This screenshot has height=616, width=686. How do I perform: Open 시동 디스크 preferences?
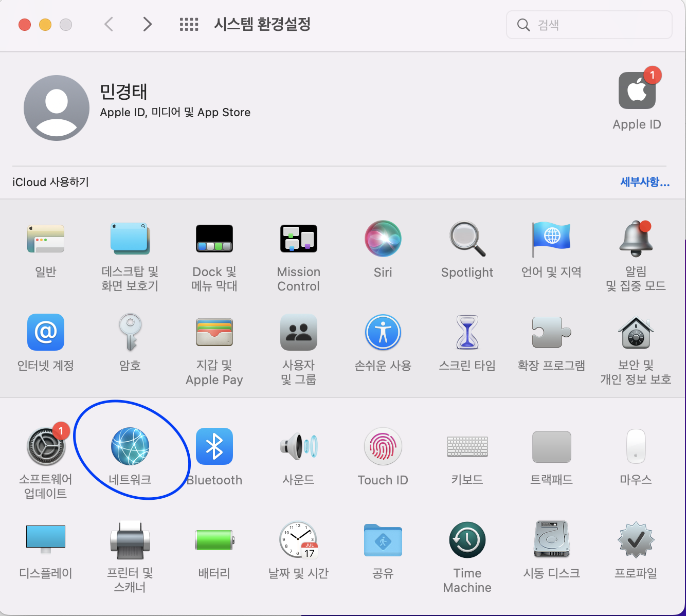click(x=551, y=540)
